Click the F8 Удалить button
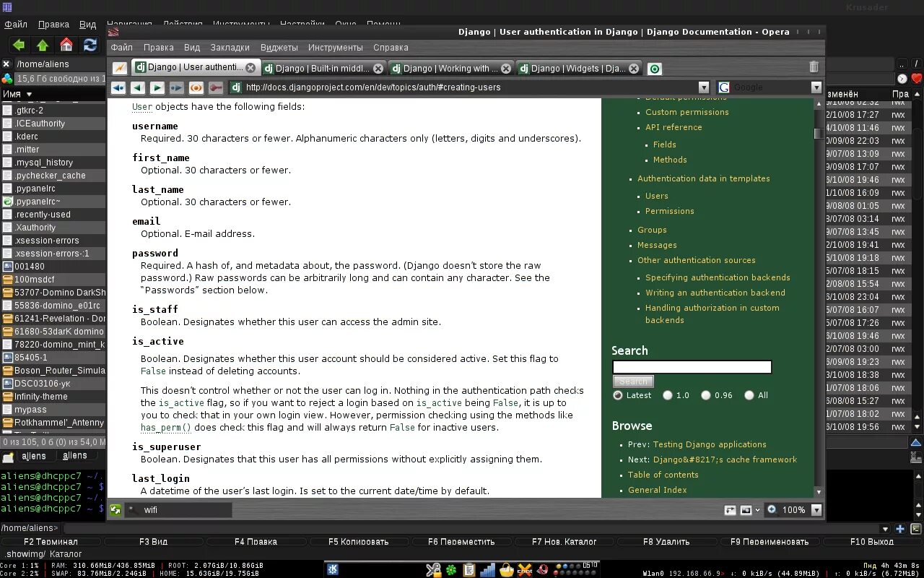Viewport: 924px width, 578px height. coord(666,541)
